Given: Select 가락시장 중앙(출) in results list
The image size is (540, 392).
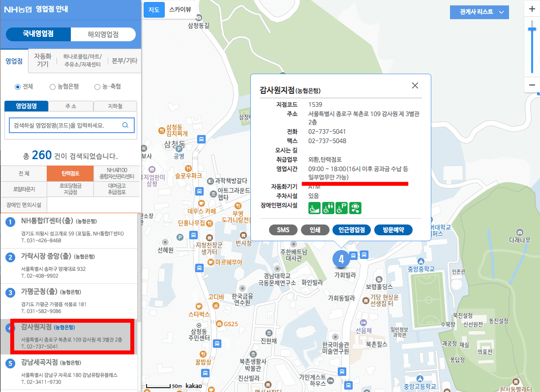Looking at the screenshot, I should tap(69, 266).
